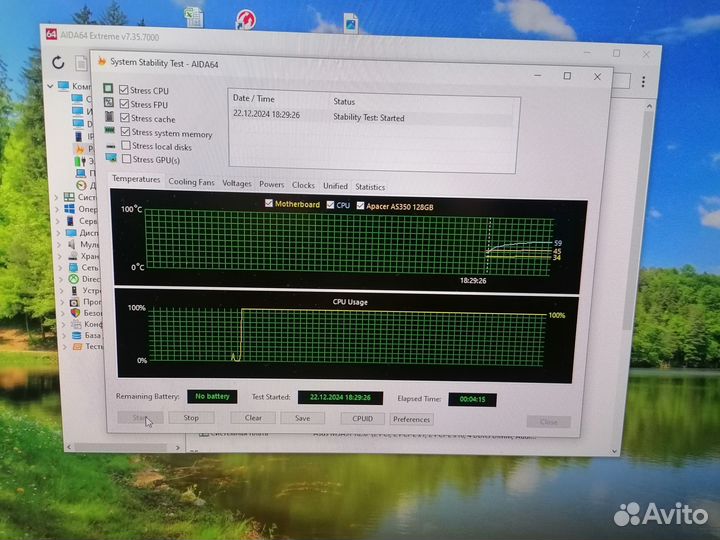Select the Программы tree icon

[x=74, y=302]
